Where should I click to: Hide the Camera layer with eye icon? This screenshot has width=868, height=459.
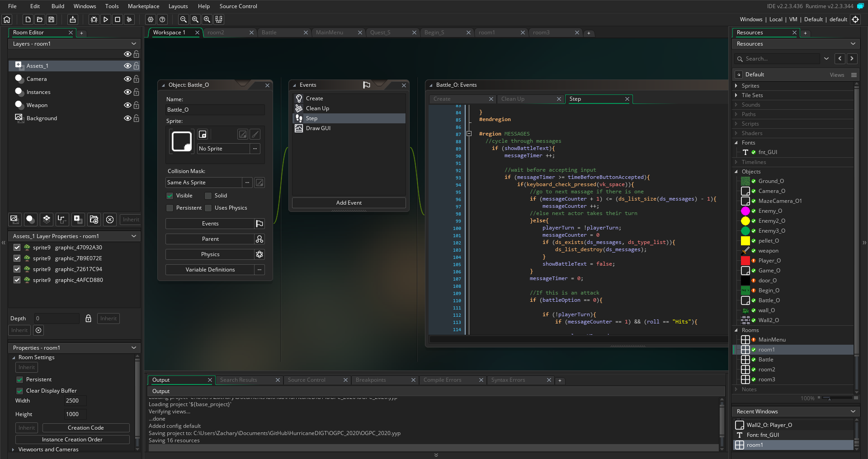tap(127, 79)
